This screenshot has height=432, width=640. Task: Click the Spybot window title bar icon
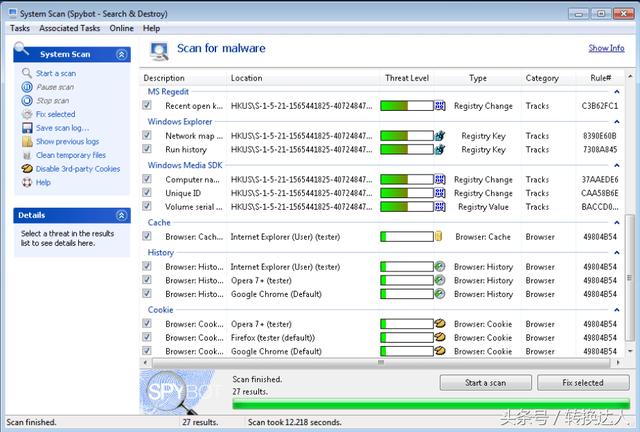[x=13, y=13]
